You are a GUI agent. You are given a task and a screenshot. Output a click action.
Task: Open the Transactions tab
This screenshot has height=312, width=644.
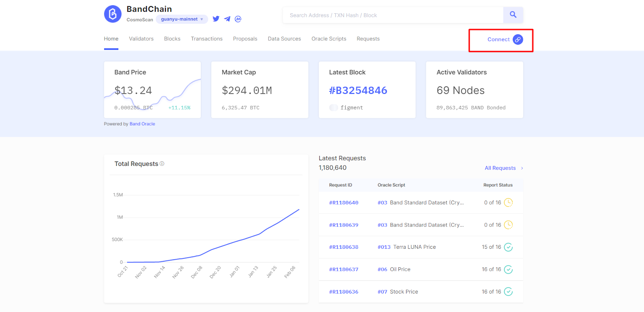point(207,39)
